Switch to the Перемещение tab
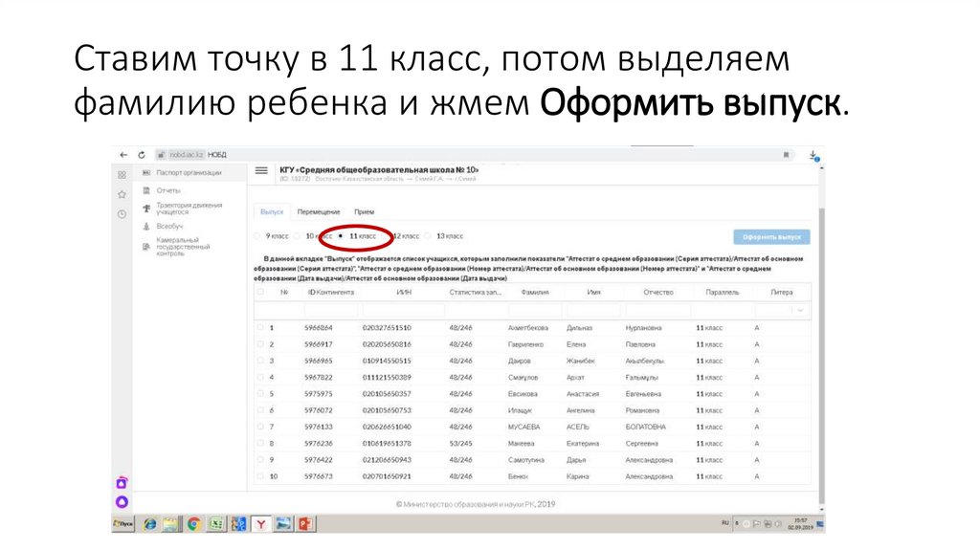The width and height of the screenshot is (980, 549). pyautogui.click(x=319, y=211)
